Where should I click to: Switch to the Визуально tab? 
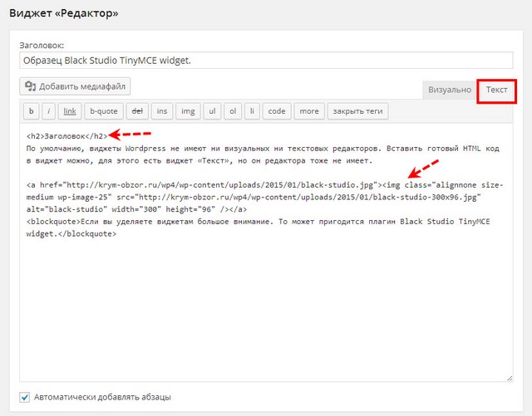tap(449, 90)
